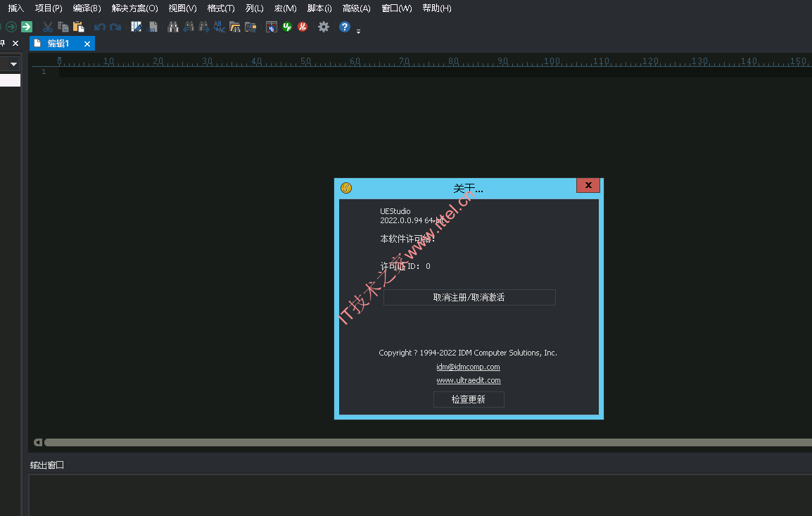Click the Paste clipboard icon
Viewport: 812px width, 516px height.
[79, 27]
